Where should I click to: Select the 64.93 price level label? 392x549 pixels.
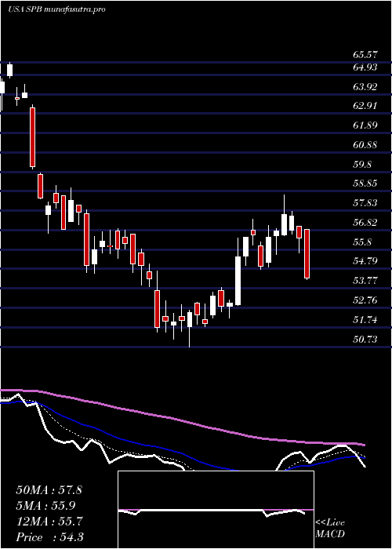click(365, 67)
